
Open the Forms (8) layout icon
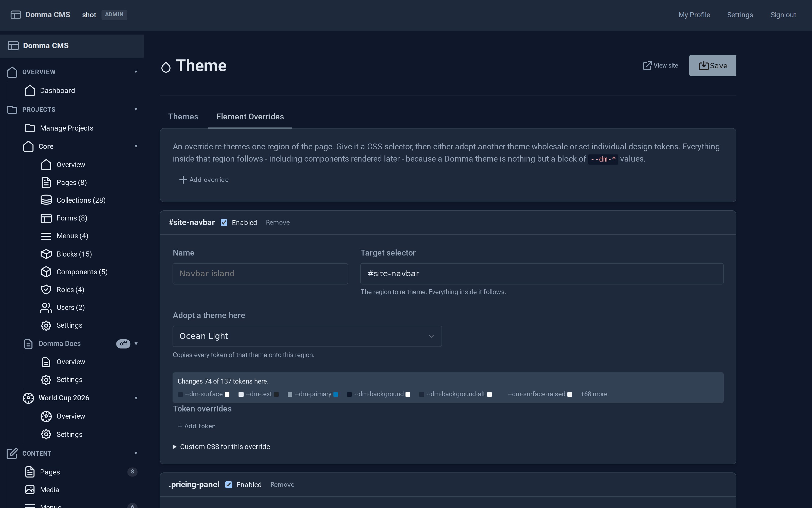46,218
